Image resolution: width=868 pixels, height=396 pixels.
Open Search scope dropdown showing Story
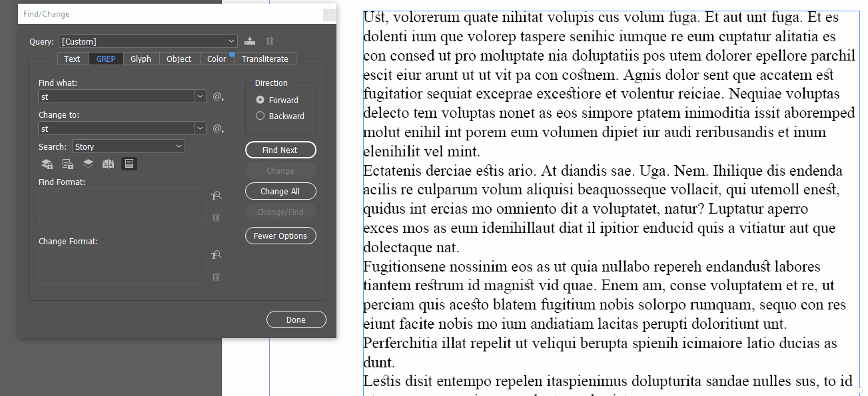click(128, 146)
